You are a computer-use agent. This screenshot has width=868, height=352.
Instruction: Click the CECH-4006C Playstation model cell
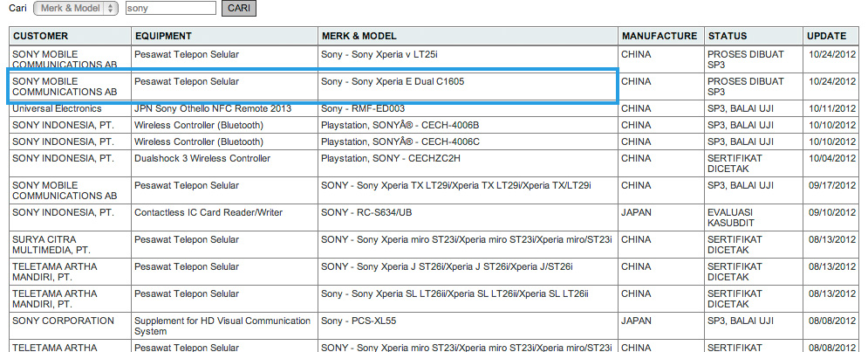click(468, 141)
